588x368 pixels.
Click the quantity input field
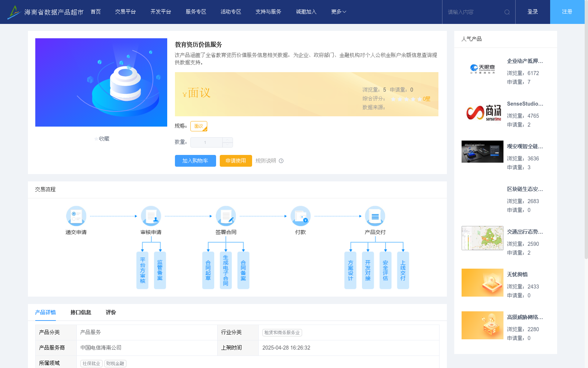(x=207, y=142)
